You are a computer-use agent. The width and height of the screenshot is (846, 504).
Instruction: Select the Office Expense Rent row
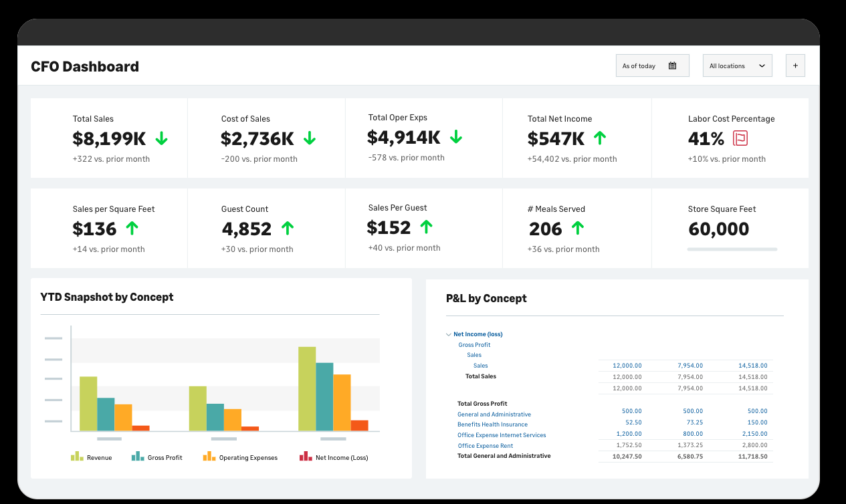pyautogui.click(x=485, y=446)
